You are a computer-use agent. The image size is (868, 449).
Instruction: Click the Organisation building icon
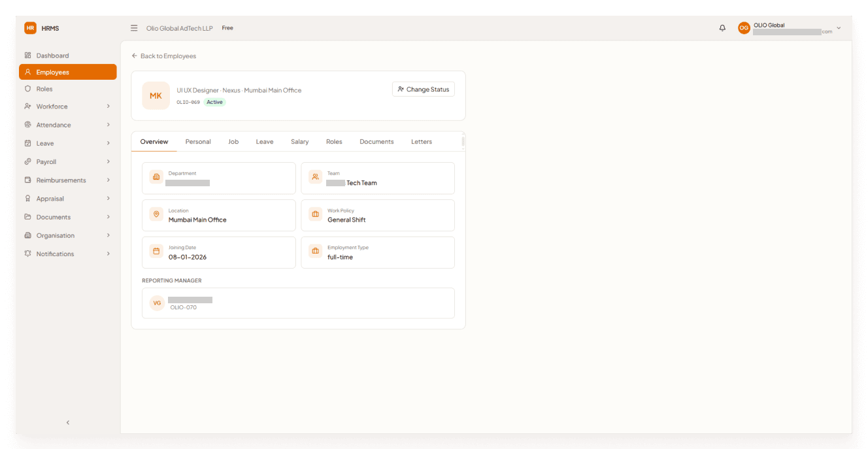click(27, 235)
